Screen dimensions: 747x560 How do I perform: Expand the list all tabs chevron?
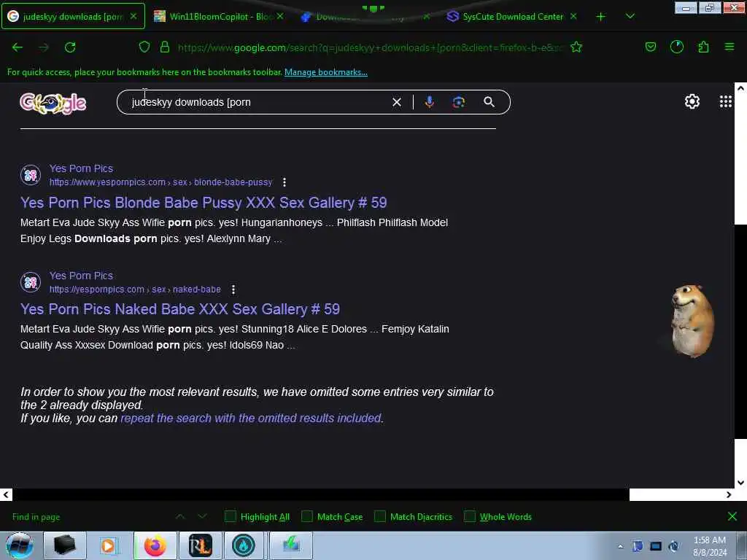coord(630,17)
